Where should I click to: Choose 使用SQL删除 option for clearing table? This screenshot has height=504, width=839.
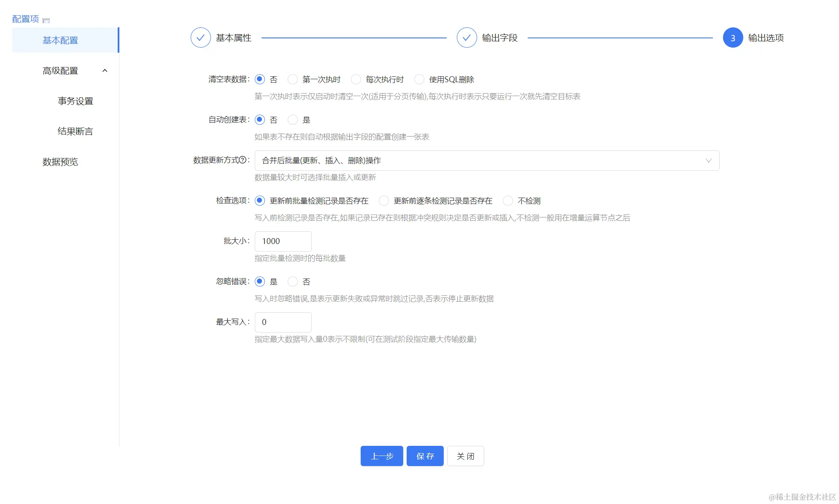tap(419, 79)
